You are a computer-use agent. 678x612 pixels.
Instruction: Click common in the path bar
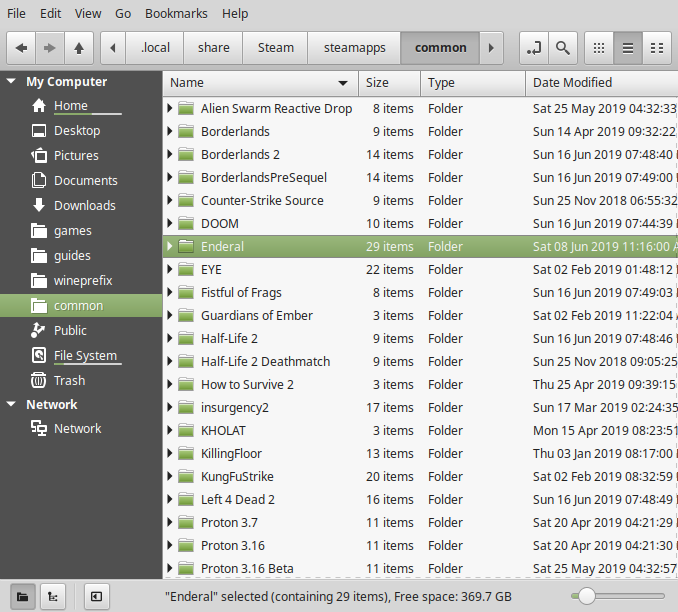pyautogui.click(x=440, y=48)
